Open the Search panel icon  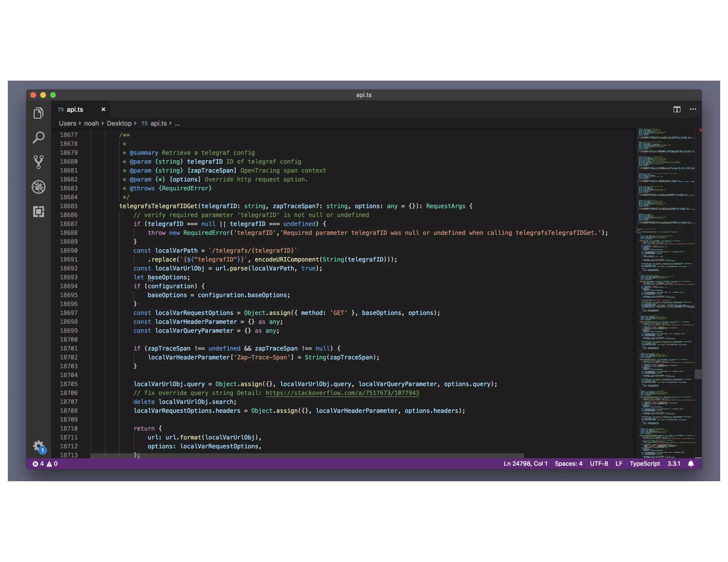[38, 137]
